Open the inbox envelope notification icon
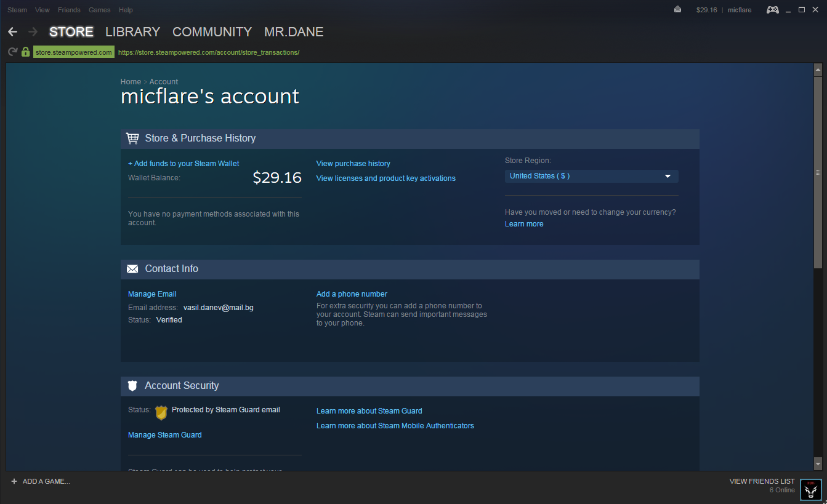This screenshot has width=827, height=504. click(678, 10)
